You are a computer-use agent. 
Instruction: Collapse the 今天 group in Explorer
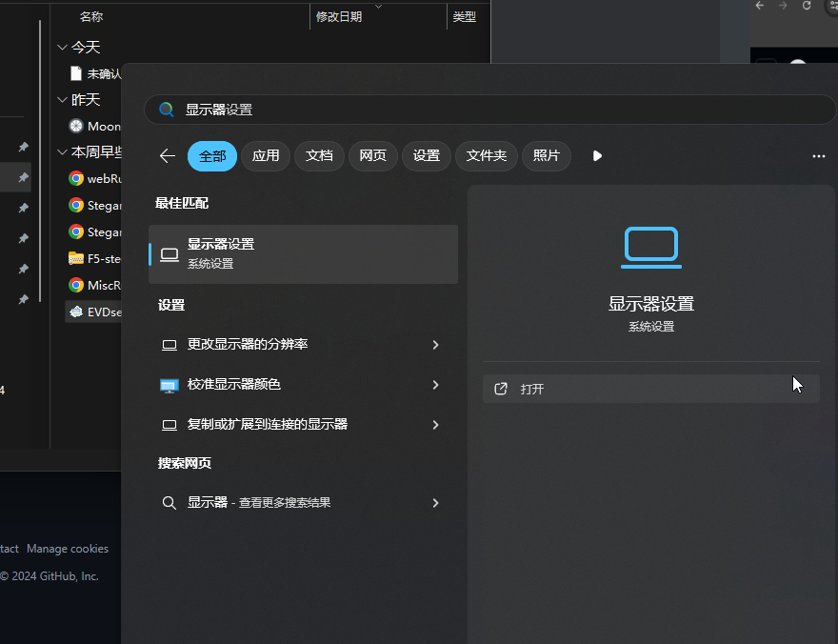click(63, 48)
